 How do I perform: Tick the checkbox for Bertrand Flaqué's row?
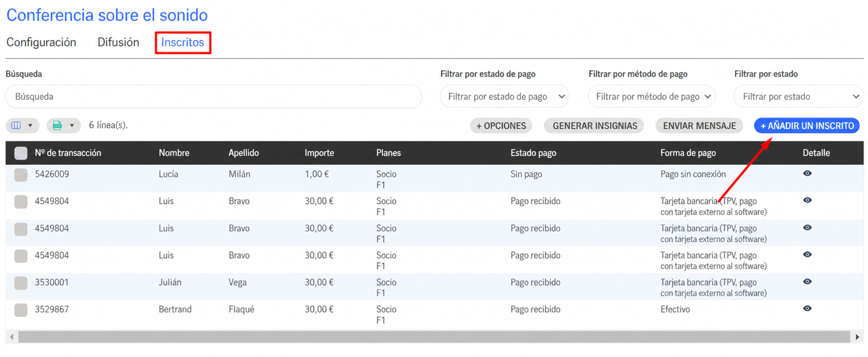pyautogui.click(x=21, y=310)
